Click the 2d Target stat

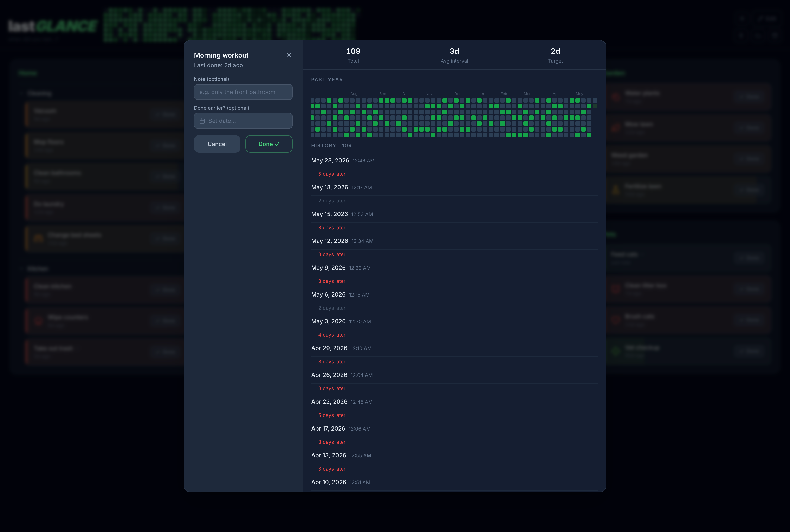[555, 55]
